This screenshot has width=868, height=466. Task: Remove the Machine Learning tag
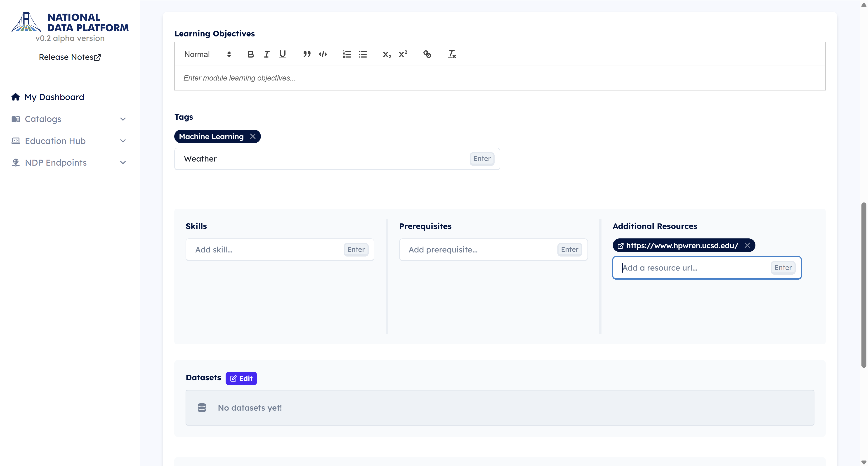(253, 136)
